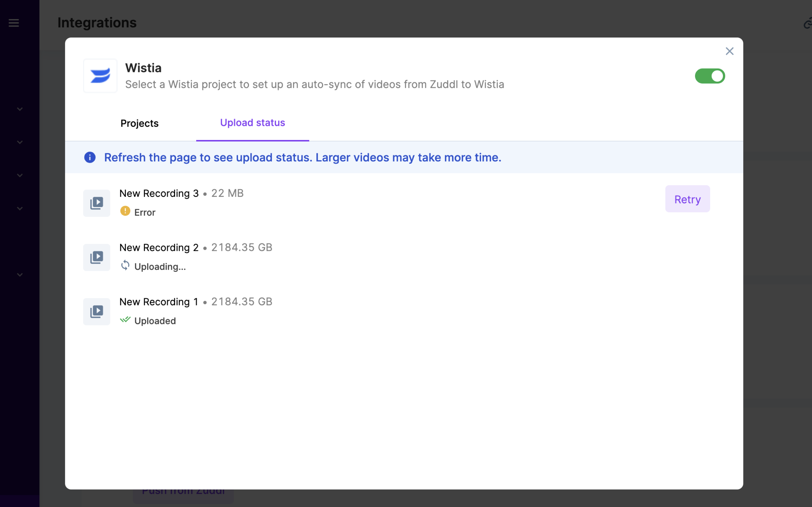
Task: Expand the topmost sidebar chevron
Action: pyautogui.click(x=20, y=109)
